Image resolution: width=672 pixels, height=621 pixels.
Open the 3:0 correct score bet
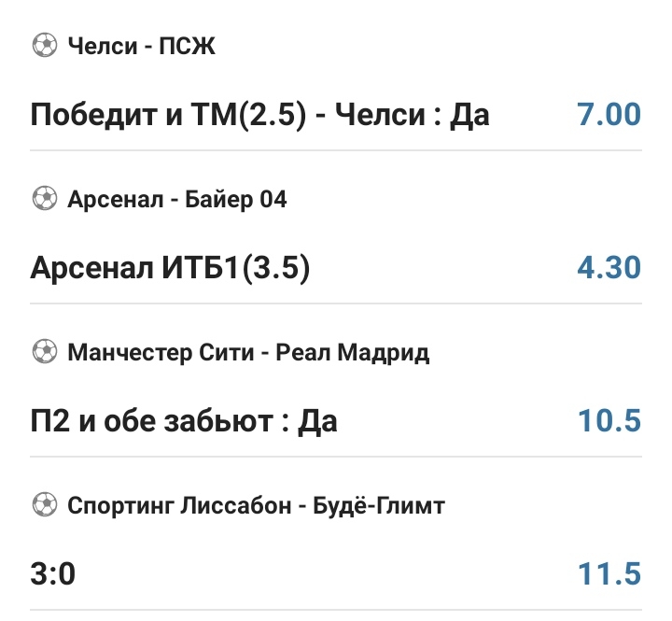point(53,574)
